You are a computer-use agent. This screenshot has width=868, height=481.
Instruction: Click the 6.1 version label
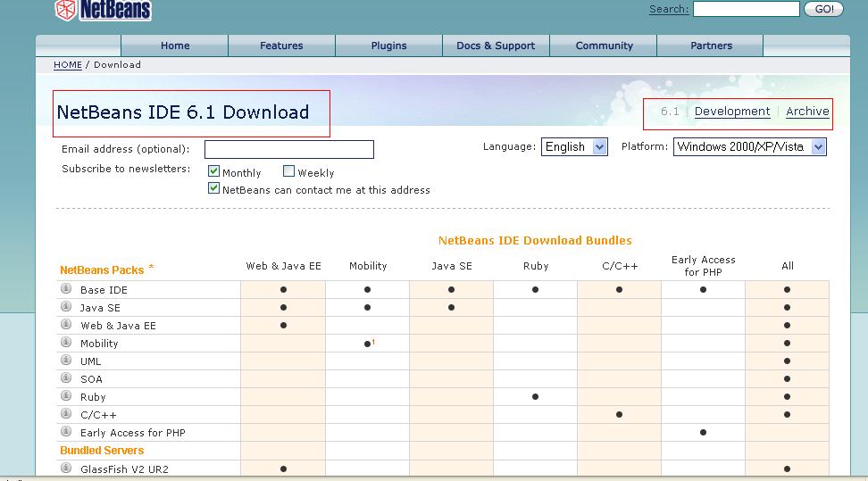670,112
